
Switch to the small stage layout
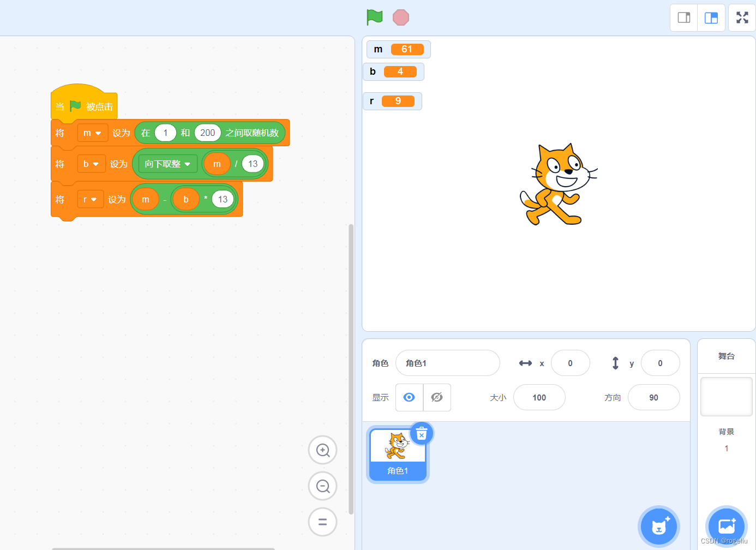point(684,17)
